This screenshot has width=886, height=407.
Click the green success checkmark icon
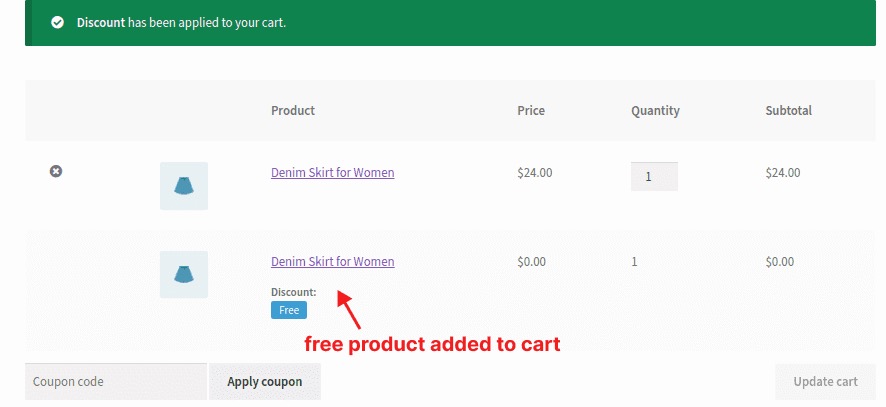click(57, 23)
